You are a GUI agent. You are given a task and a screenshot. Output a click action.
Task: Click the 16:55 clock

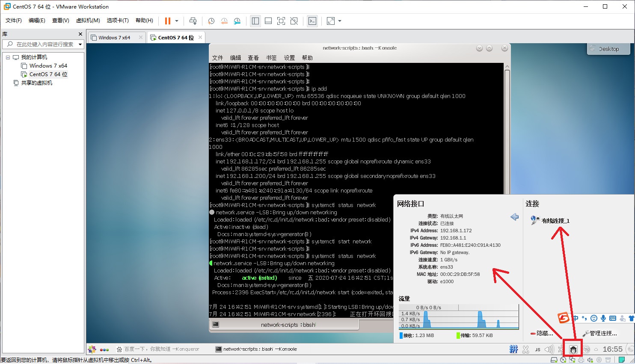click(x=612, y=349)
